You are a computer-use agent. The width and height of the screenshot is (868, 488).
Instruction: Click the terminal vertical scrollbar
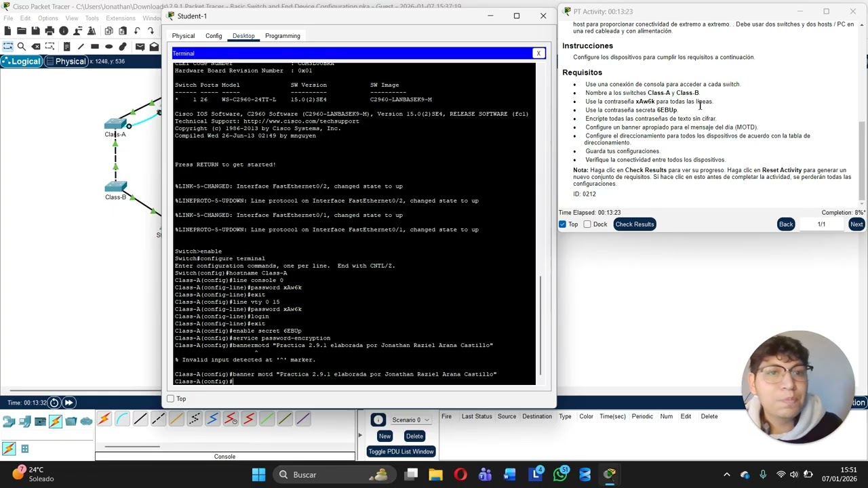pos(540,325)
